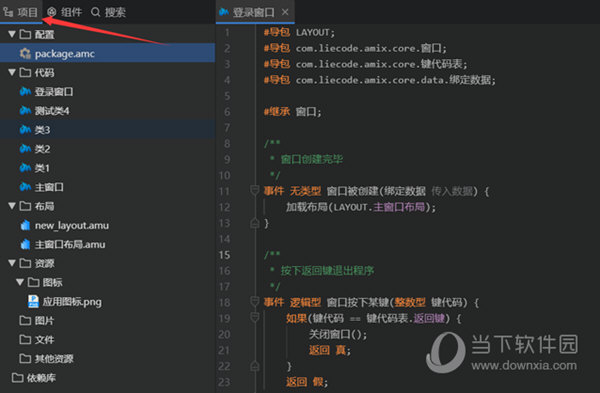The height and width of the screenshot is (393, 600).
Task: Select the 测试类4 class icon
Action: pyautogui.click(x=25, y=111)
